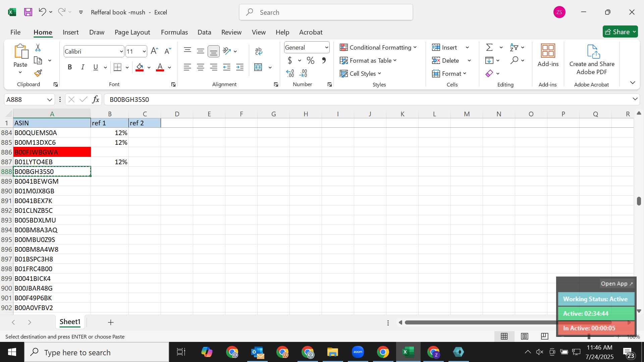The image size is (644, 362).
Task: Click the Top Align icon
Action: click(x=187, y=51)
